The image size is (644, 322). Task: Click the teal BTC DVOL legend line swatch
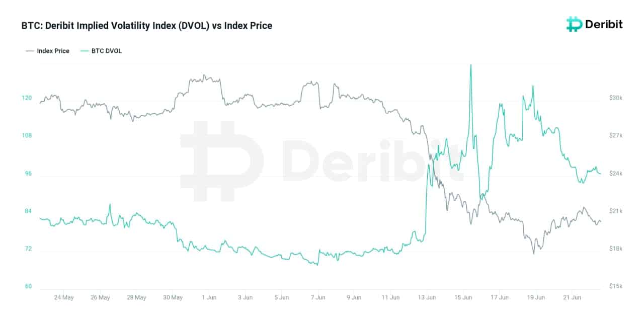tap(84, 51)
